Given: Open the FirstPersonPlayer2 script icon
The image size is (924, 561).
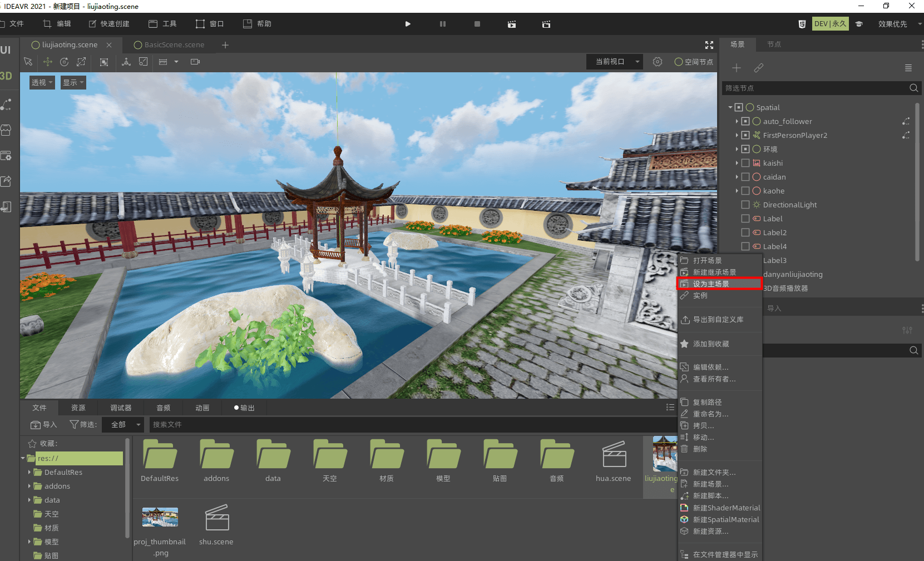Looking at the screenshot, I should point(906,135).
